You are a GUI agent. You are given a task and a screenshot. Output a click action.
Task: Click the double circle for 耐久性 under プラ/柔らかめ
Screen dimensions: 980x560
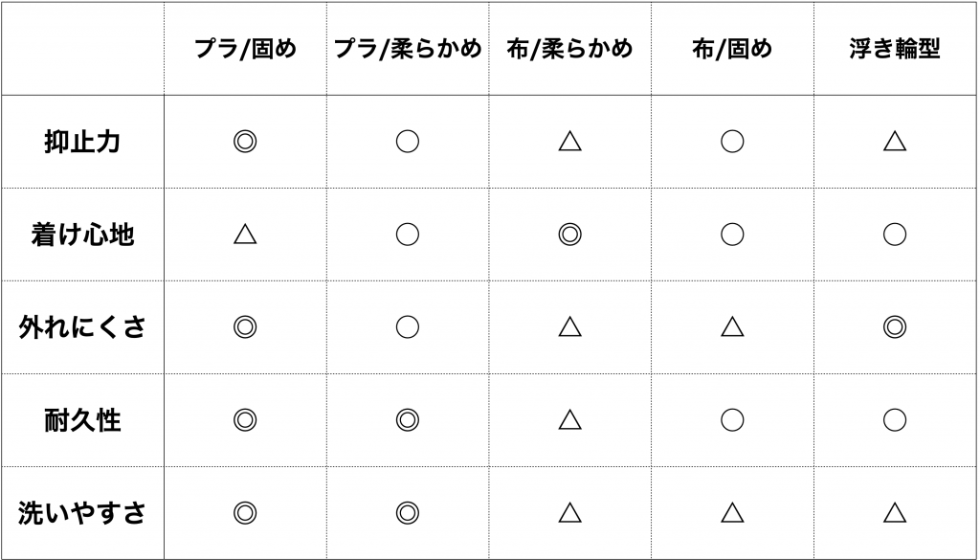coord(408,420)
